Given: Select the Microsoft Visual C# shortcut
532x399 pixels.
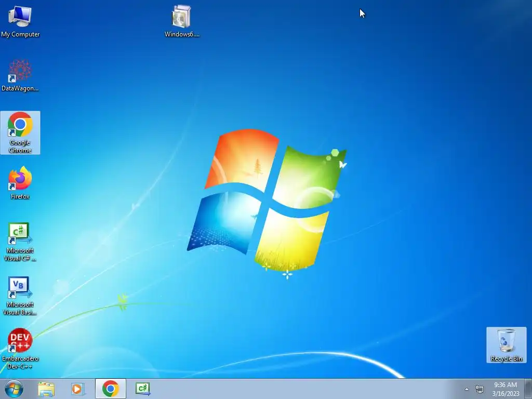Looking at the screenshot, I should [x=20, y=242].
